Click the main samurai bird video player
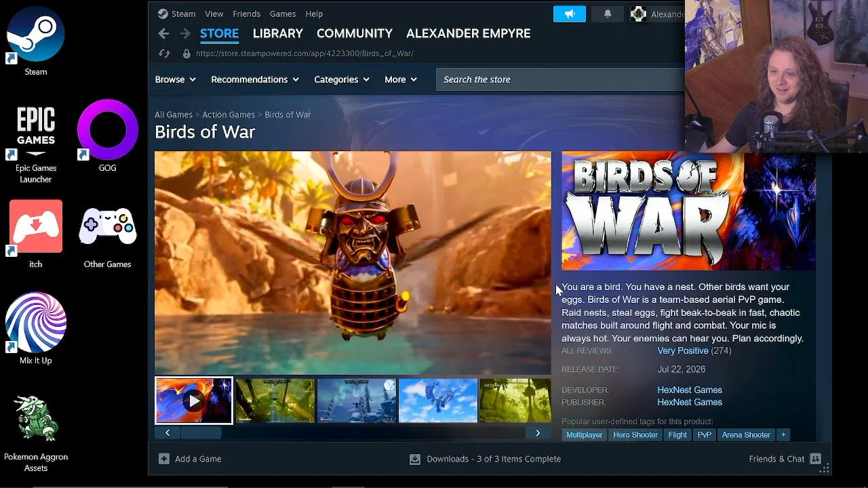Viewport: 868px width, 488px height. tap(353, 263)
